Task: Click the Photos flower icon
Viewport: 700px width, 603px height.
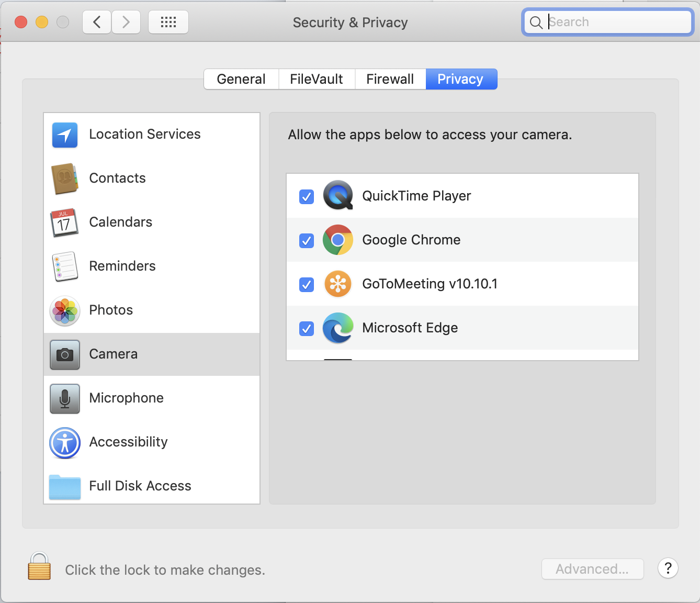Action: point(65,310)
